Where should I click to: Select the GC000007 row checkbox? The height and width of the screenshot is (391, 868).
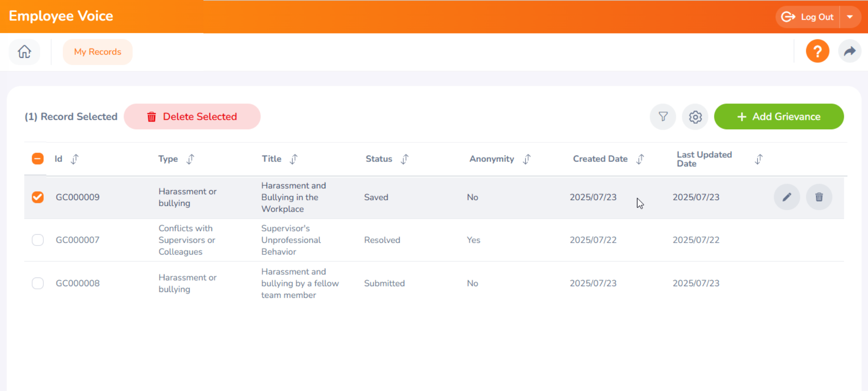pos(38,240)
